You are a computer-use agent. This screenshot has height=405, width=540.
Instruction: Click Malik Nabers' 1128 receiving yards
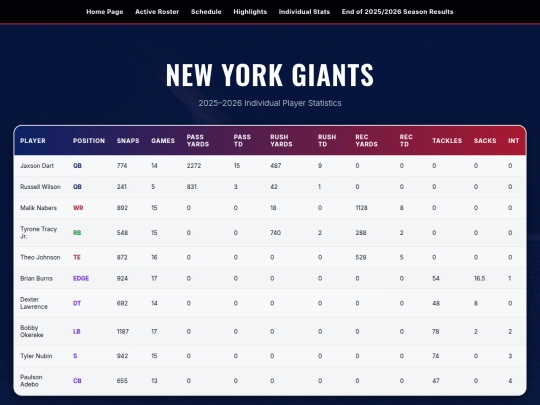point(361,208)
